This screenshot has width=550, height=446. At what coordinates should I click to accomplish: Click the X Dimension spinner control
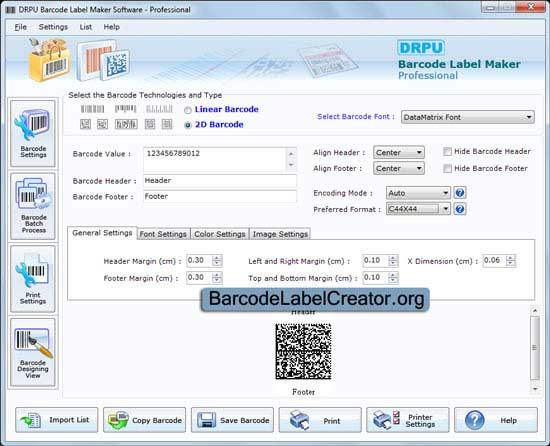(511, 261)
